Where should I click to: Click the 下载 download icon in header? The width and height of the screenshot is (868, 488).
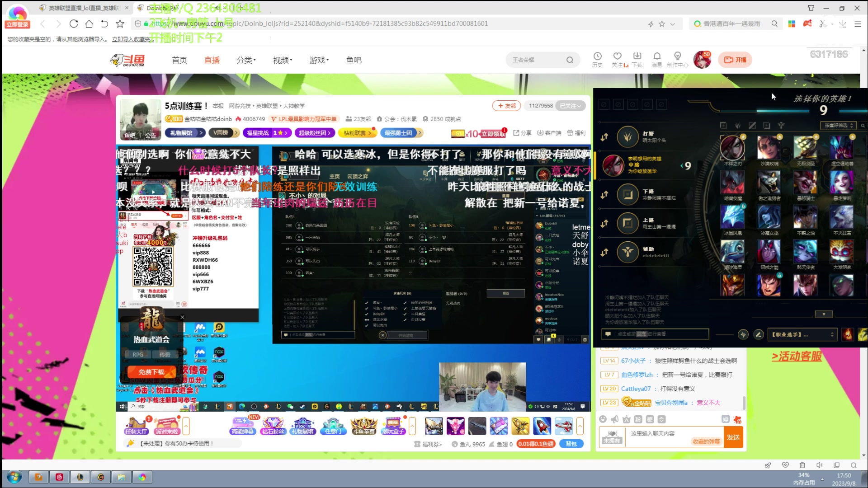[x=637, y=59]
